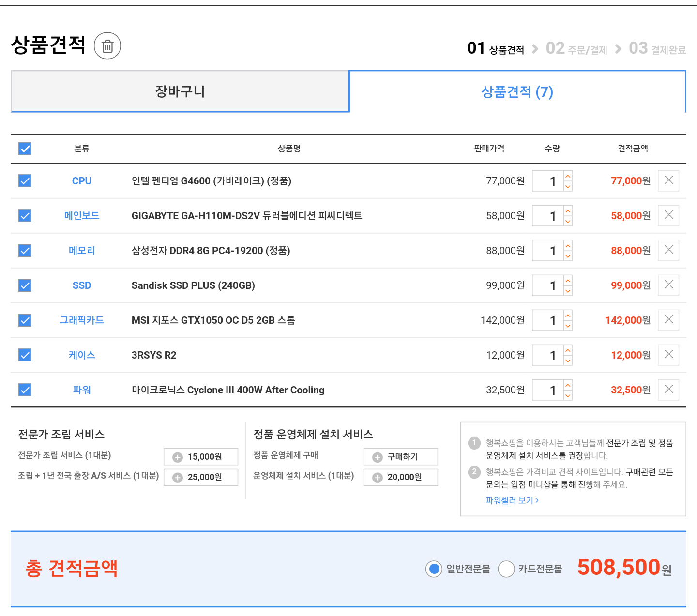Remove the 그래픽카드 row with X icon
697x616 pixels.
pyautogui.click(x=668, y=320)
